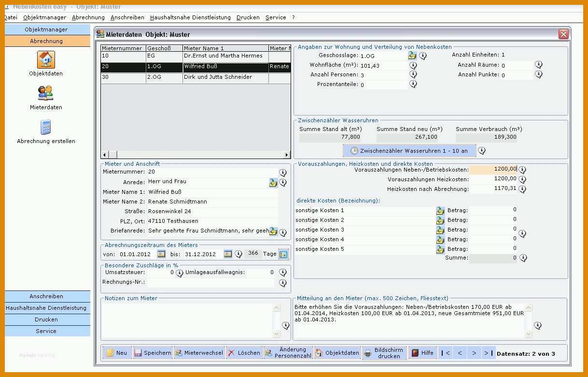
Task: Open Zwischenzähler Wasseruhren 1 - 10 an
Action: pos(409,151)
